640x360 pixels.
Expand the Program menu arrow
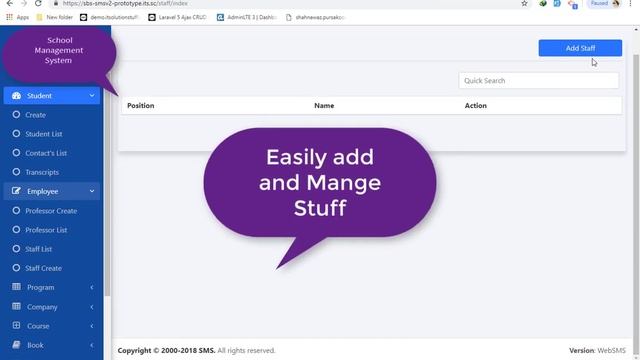[92, 287]
